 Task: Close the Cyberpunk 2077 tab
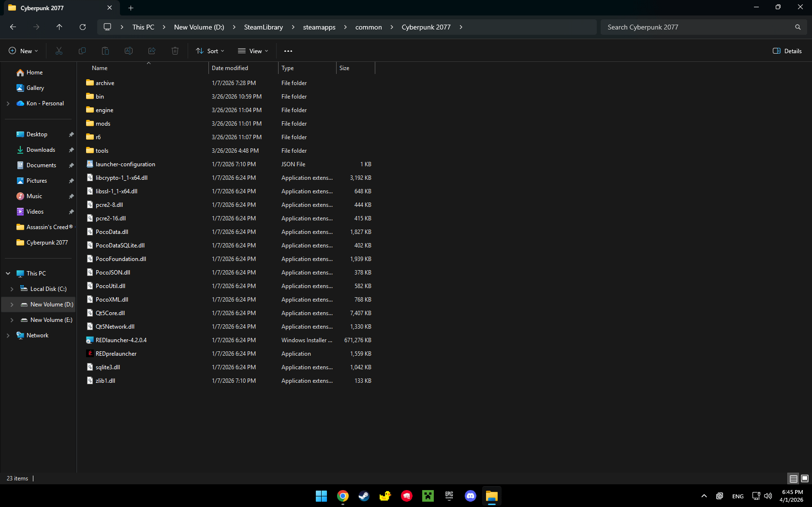click(110, 8)
